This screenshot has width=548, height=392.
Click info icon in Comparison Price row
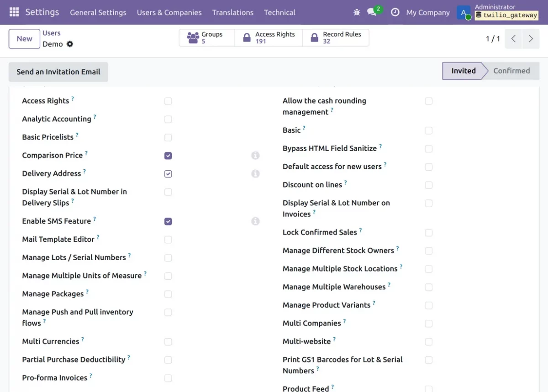click(x=255, y=156)
